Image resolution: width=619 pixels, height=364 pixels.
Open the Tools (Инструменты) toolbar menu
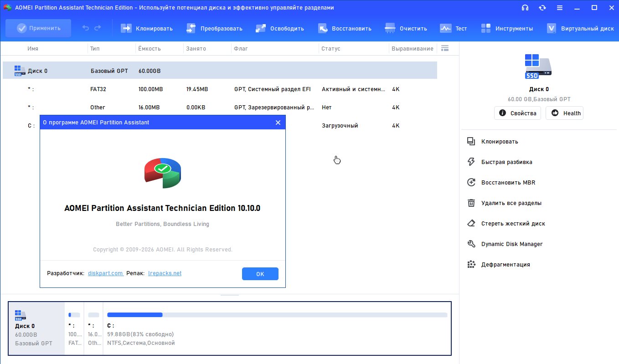coord(486,28)
